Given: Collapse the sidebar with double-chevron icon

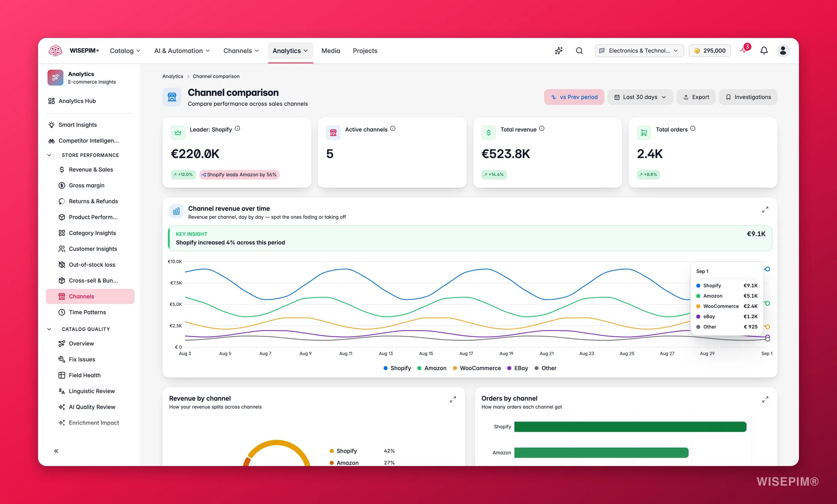Looking at the screenshot, I should click(x=56, y=451).
